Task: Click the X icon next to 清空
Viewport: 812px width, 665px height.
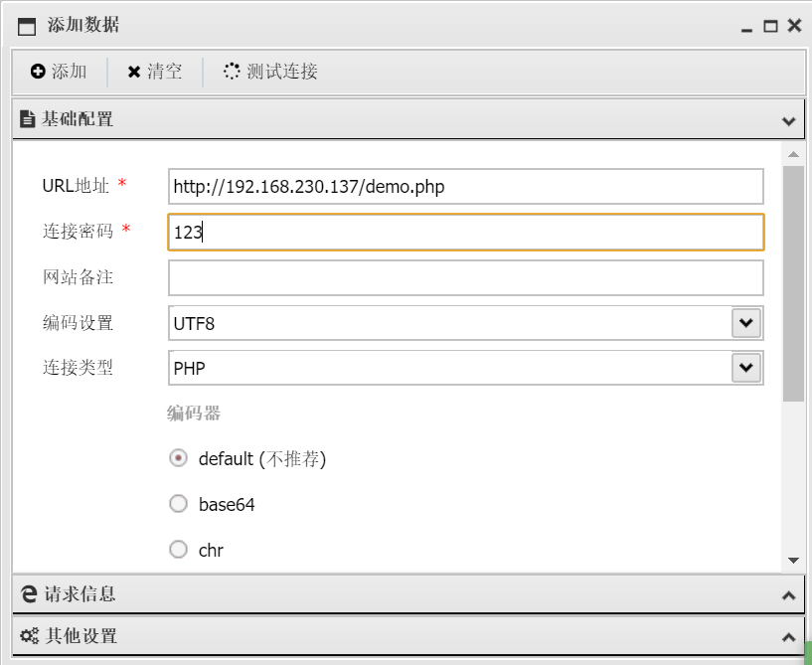Action: tap(134, 72)
